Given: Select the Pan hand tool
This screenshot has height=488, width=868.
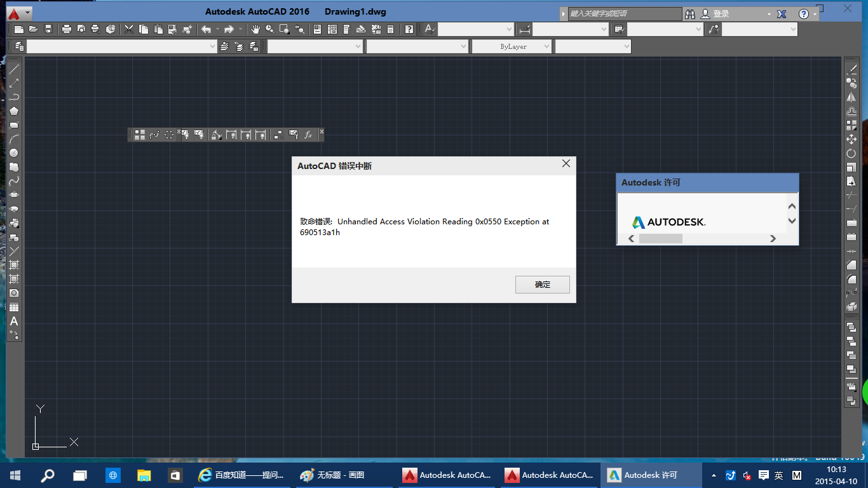Looking at the screenshot, I should click(255, 29).
